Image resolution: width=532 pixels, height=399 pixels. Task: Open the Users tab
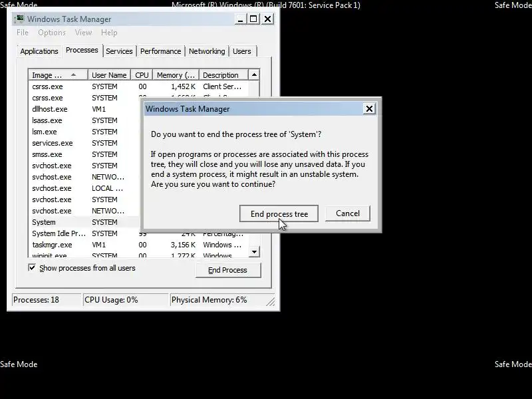pyautogui.click(x=242, y=51)
